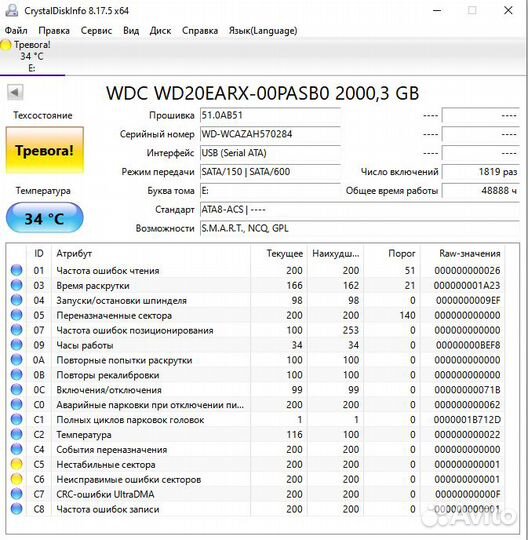The image size is (528, 540).
Task: Click the CrystalDiskInfo app icon in title bar
Action: 11,10
